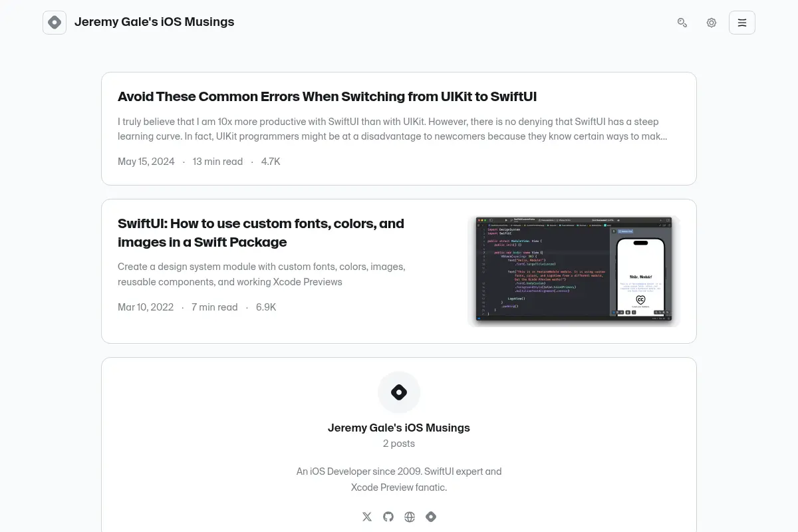This screenshot has height=532, width=798.
Task: Open the GitHub profile icon
Action: pos(388,517)
